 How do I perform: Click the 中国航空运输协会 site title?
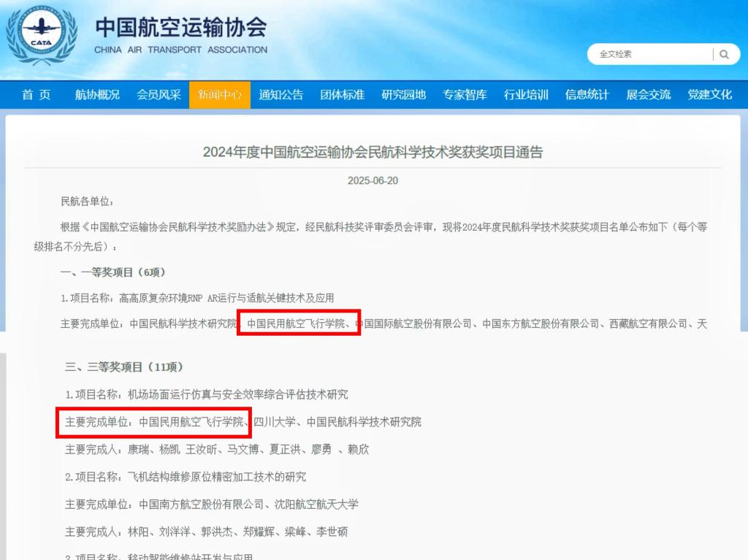[181, 27]
